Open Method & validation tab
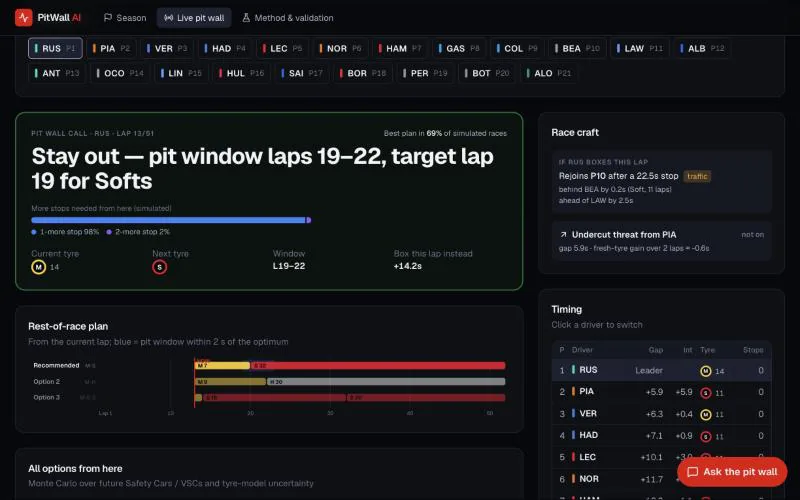Screen dimensions: 800x500 [x=288, y=18]
